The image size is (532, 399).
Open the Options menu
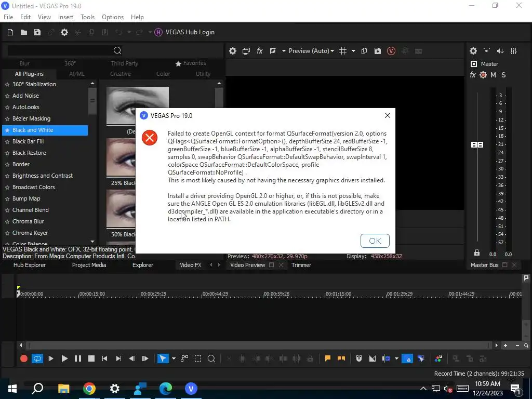click(x=113, y=17)
